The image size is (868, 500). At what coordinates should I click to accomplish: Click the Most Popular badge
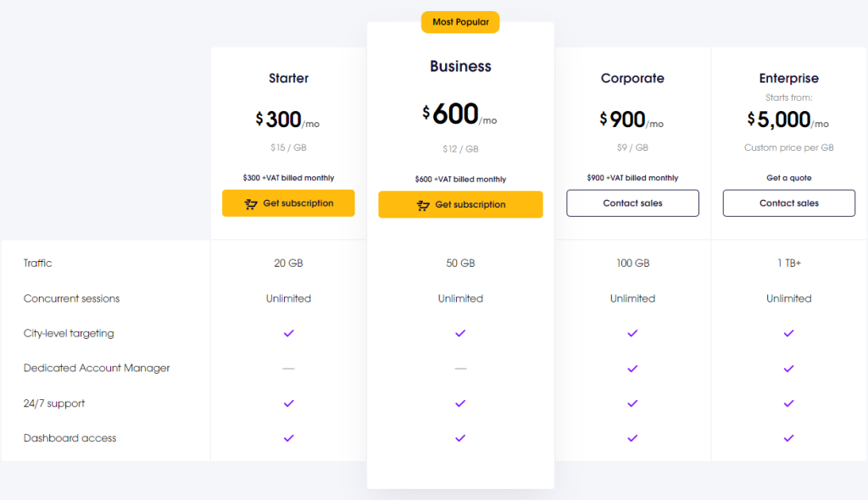tap(460, 22)
